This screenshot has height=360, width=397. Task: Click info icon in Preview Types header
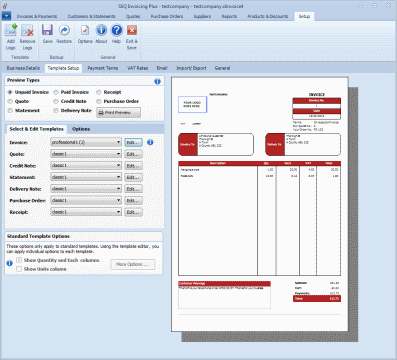point(157,81)
